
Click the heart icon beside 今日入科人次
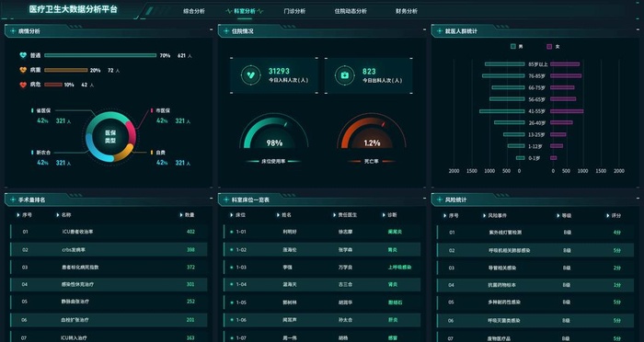[x=251, y=75]
